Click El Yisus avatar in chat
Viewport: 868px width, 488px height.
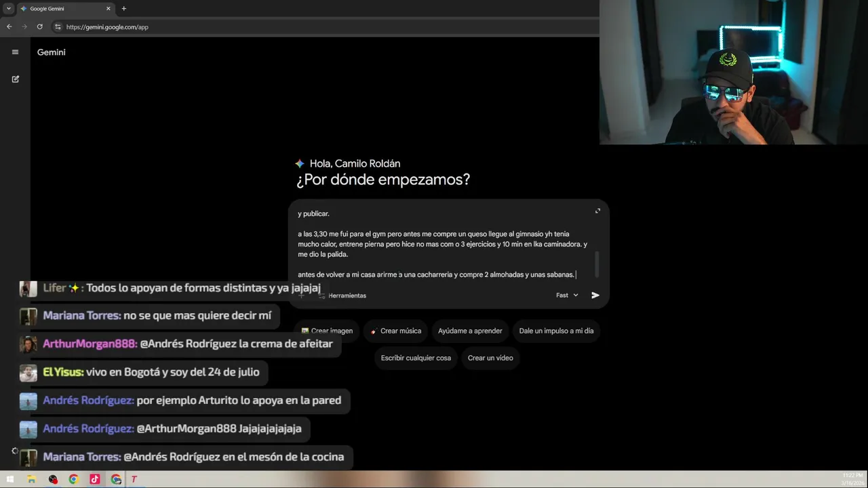[x=28, y=373]
